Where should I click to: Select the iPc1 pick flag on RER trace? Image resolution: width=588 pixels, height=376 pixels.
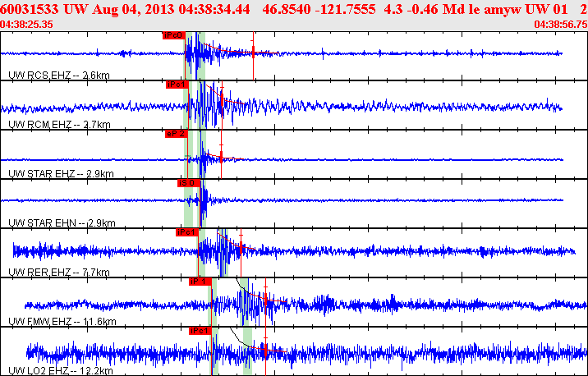(x=186, y=232)
